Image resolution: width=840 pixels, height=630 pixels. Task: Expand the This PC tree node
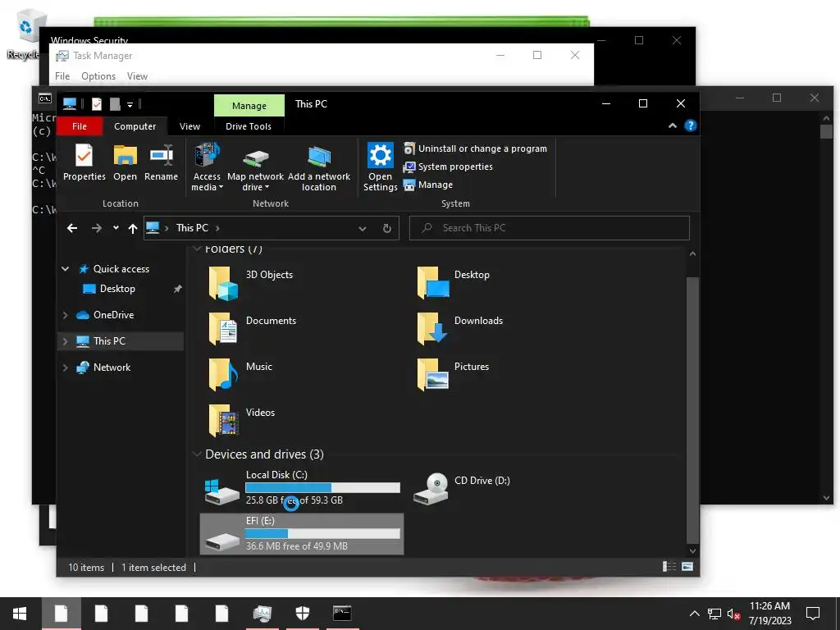[x=66, y=341]
